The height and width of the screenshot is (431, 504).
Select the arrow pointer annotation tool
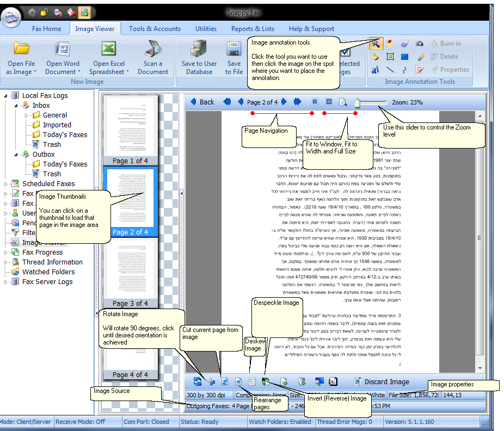[x=376, y=44]
